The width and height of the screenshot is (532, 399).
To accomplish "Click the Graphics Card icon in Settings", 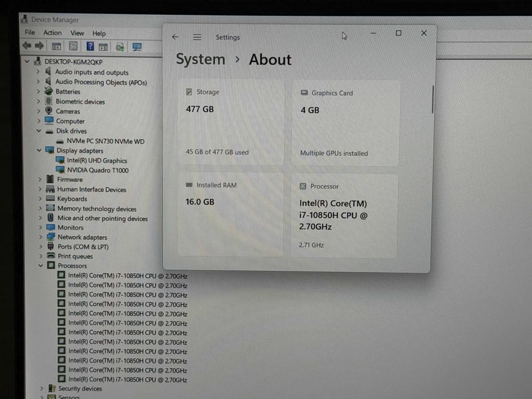I will (304, 92).
